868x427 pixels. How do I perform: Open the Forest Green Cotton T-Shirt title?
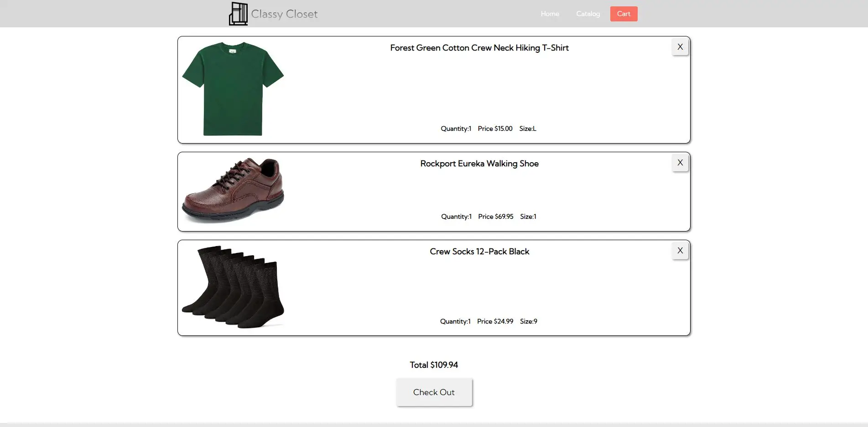coord(479,48)
